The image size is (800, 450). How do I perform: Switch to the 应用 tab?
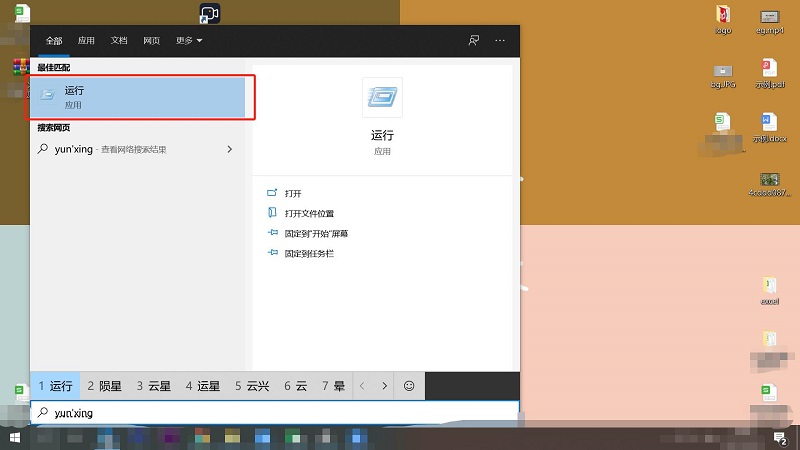87,40
